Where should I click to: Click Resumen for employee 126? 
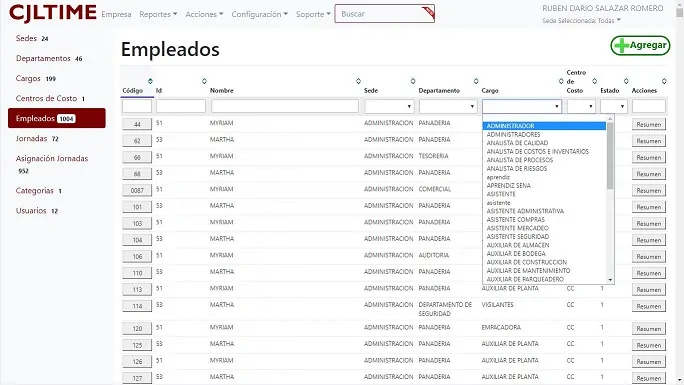(x=649, y=362)
